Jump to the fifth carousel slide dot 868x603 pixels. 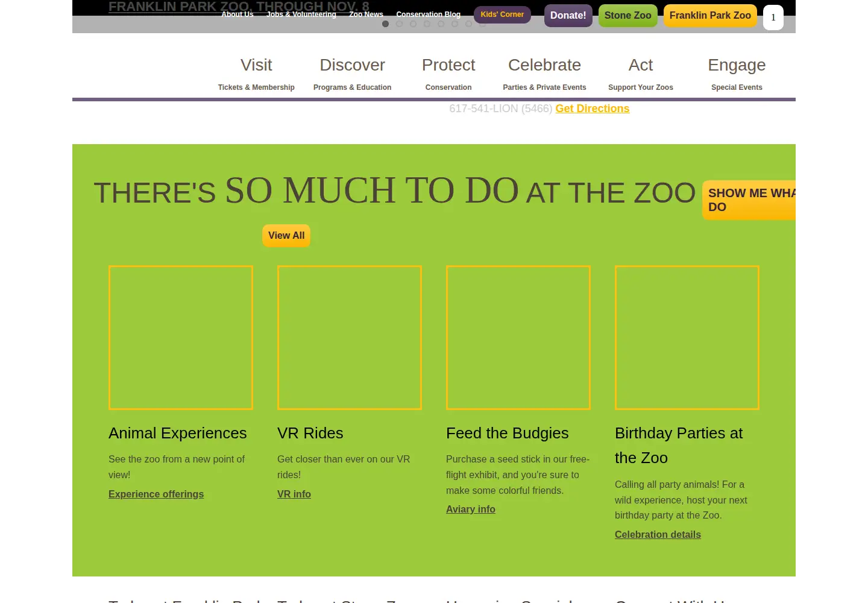pos(441,24)
